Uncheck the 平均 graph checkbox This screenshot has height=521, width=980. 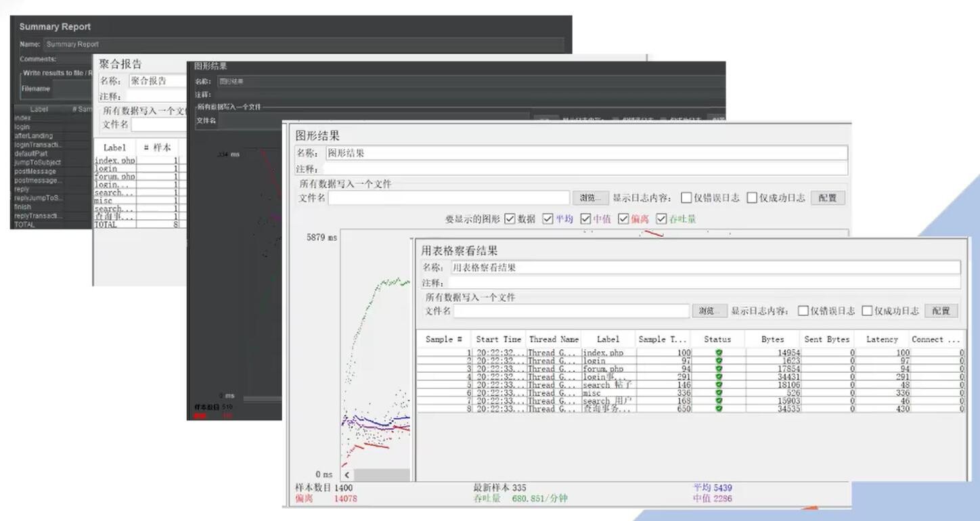(548, 219)
